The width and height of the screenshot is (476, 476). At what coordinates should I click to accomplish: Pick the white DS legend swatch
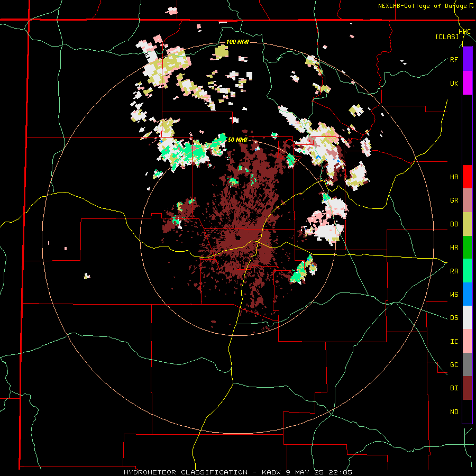[x=467, y=317]
